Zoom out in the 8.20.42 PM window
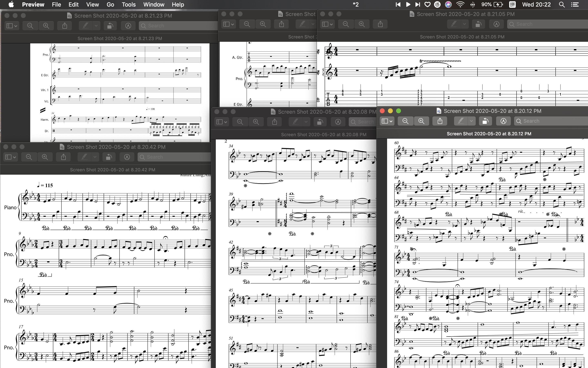The image size is (588, 368). coord(29,157)
